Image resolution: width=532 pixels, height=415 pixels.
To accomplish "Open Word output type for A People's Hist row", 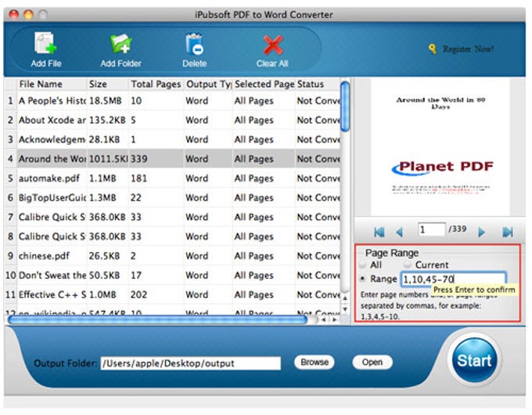I will (x=208, y=101).
